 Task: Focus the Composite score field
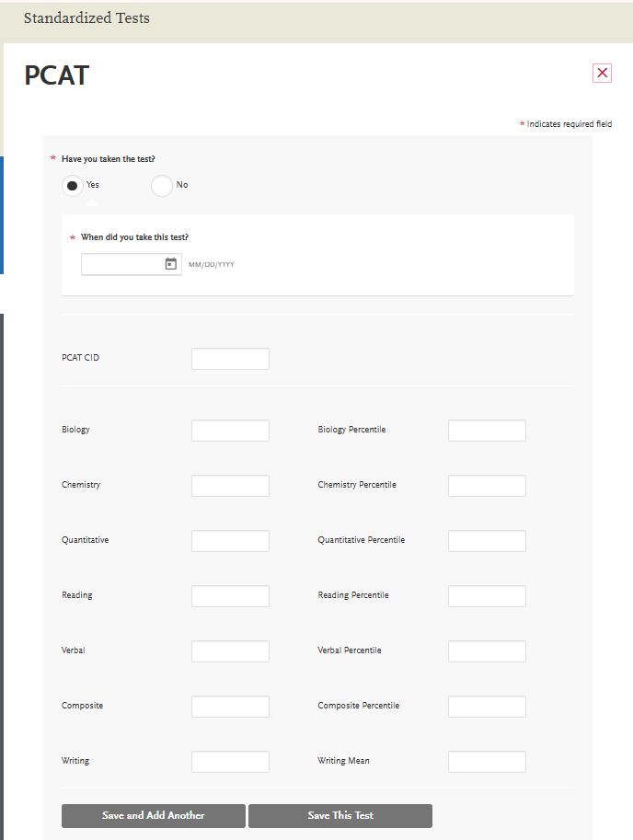point(230,706)
